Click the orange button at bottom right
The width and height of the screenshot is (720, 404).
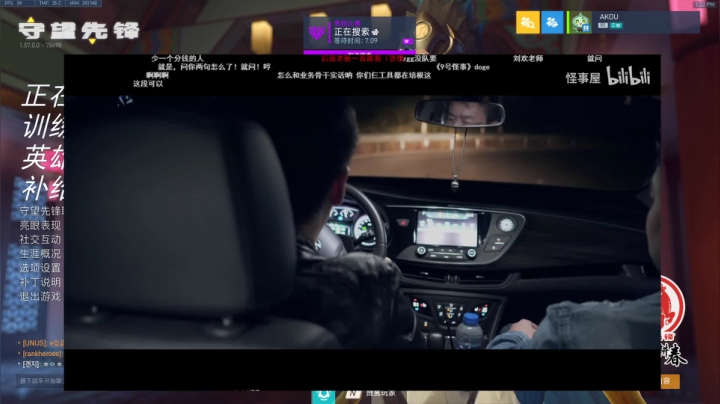[670, 382]
